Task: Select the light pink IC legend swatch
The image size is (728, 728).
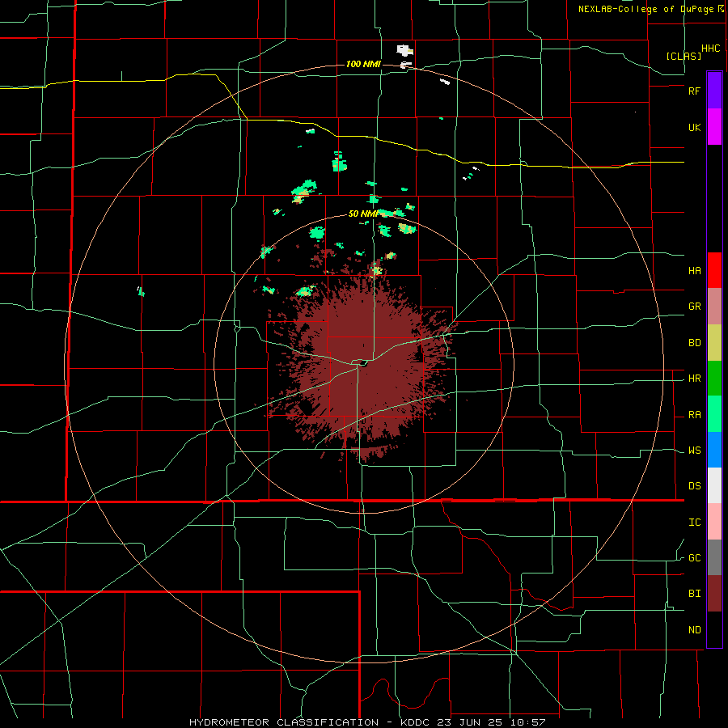Action: [714, 522]
